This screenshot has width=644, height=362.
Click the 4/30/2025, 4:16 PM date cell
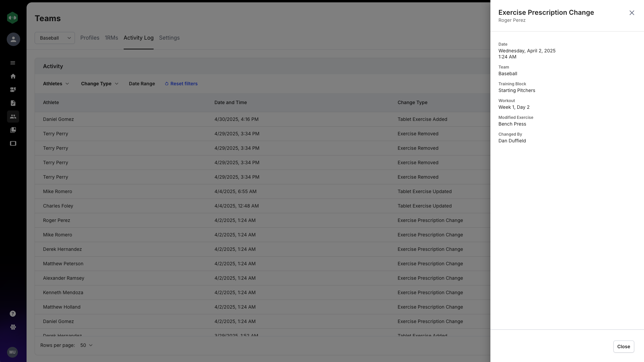(236, 119)
